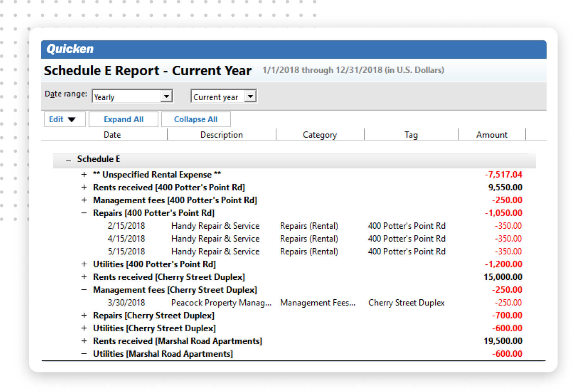
Task: Click the -1,200.00 utilities amount
Action: (x=504, y=264)
